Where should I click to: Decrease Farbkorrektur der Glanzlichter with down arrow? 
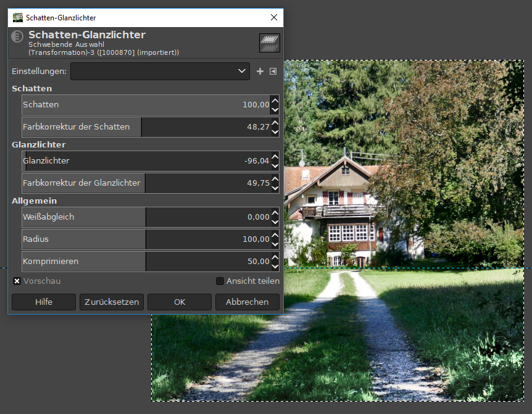point(275,188)
